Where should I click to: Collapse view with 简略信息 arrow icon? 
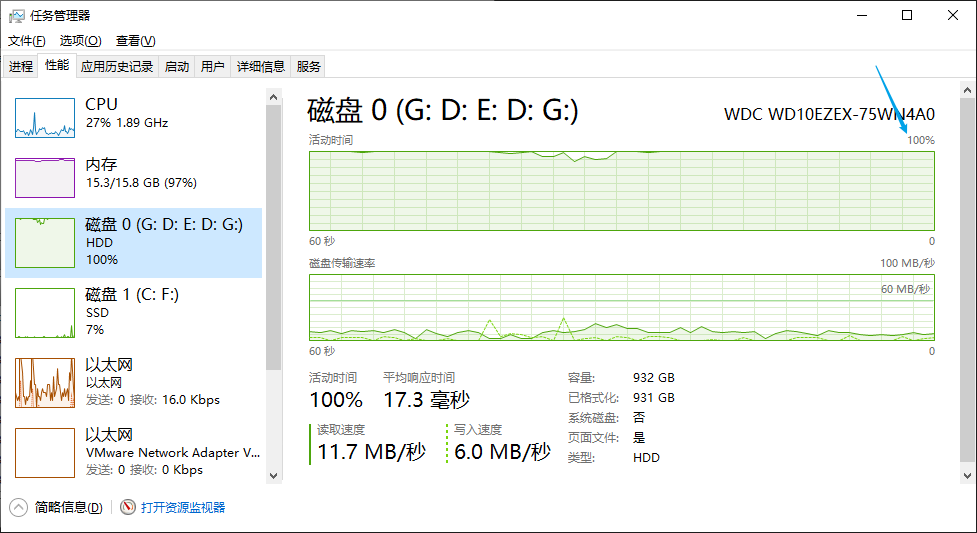click(18, 507)
